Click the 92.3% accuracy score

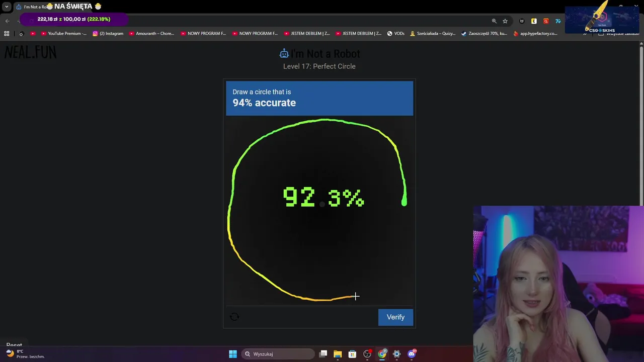(x=324, y=198)
